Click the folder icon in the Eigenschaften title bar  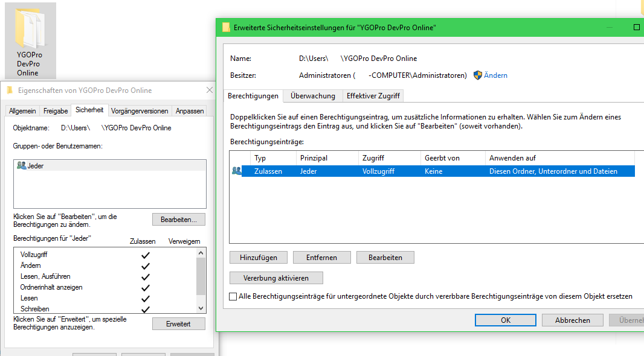pyautogui.click(x=10, y=91)
